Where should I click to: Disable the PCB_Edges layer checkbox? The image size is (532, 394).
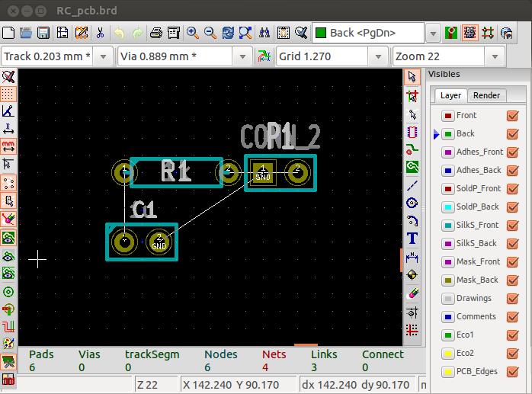pos(512,372)
